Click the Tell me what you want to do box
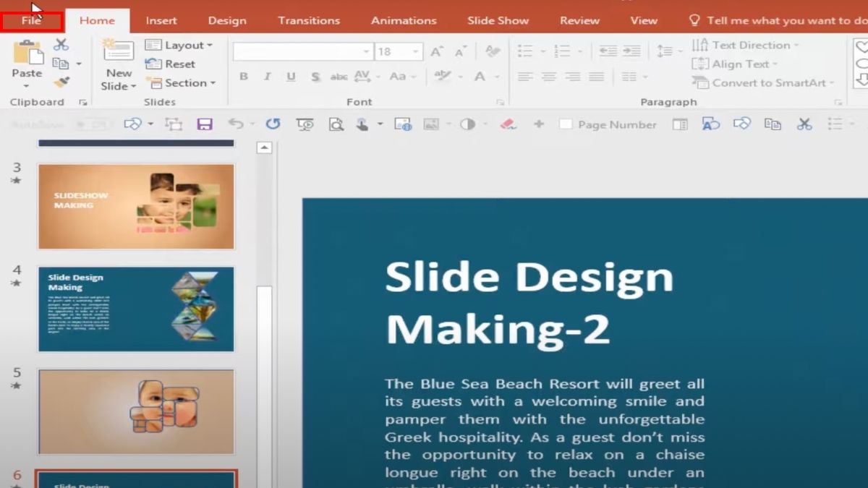 click(778, 20)
